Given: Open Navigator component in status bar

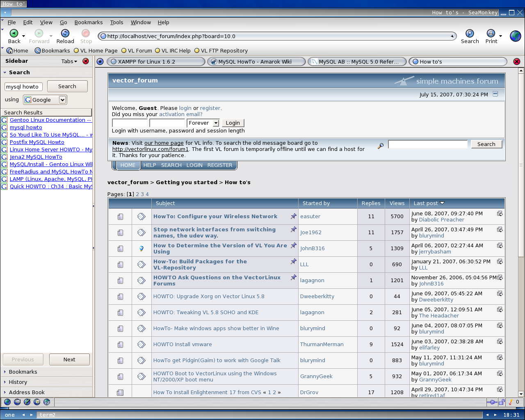Looking at the screenshot, I should click(7, 402).
